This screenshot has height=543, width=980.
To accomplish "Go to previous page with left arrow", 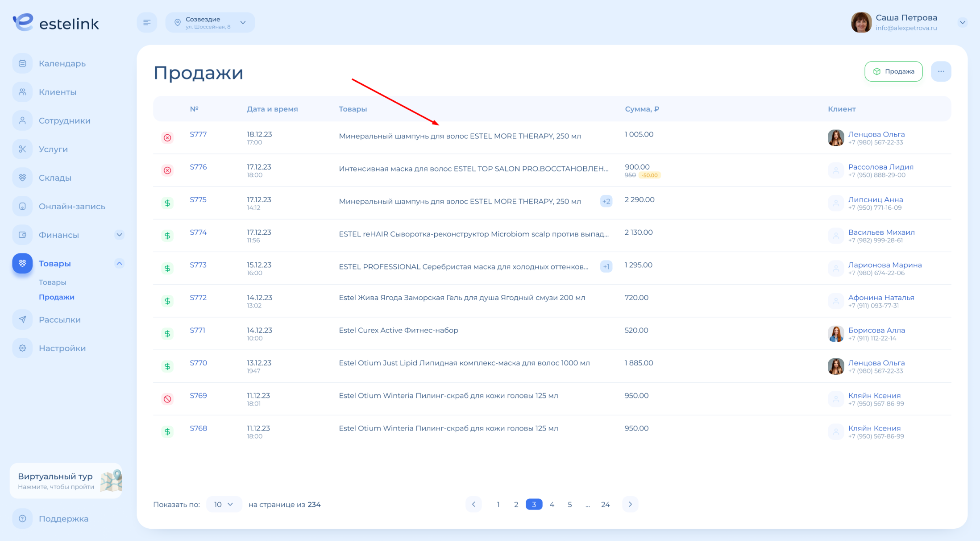I will [473, 504].
